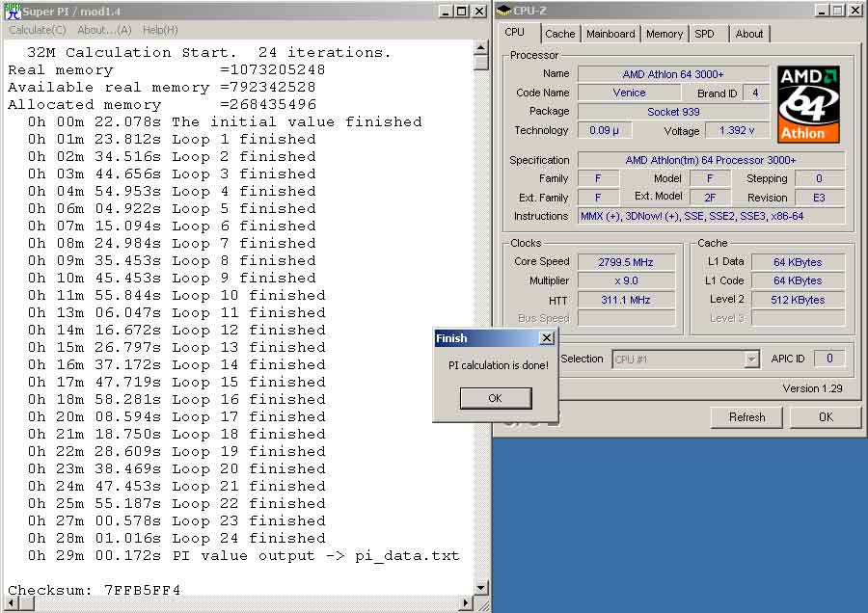
Task: Select the CPU tab in CPU-Z
Action: click(x=515, y=32)
